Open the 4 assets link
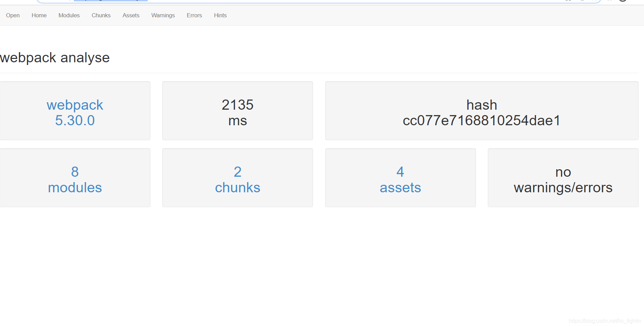 400,179
